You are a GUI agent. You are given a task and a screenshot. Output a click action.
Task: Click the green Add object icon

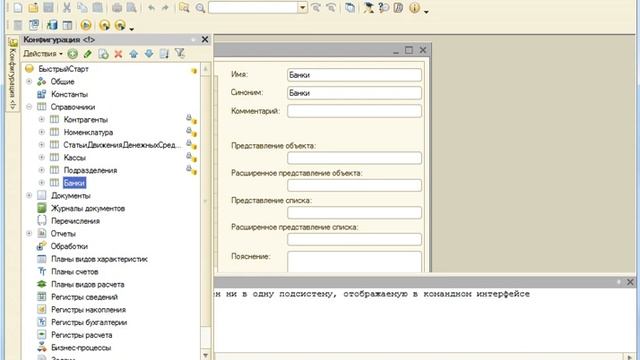(73, 53)
